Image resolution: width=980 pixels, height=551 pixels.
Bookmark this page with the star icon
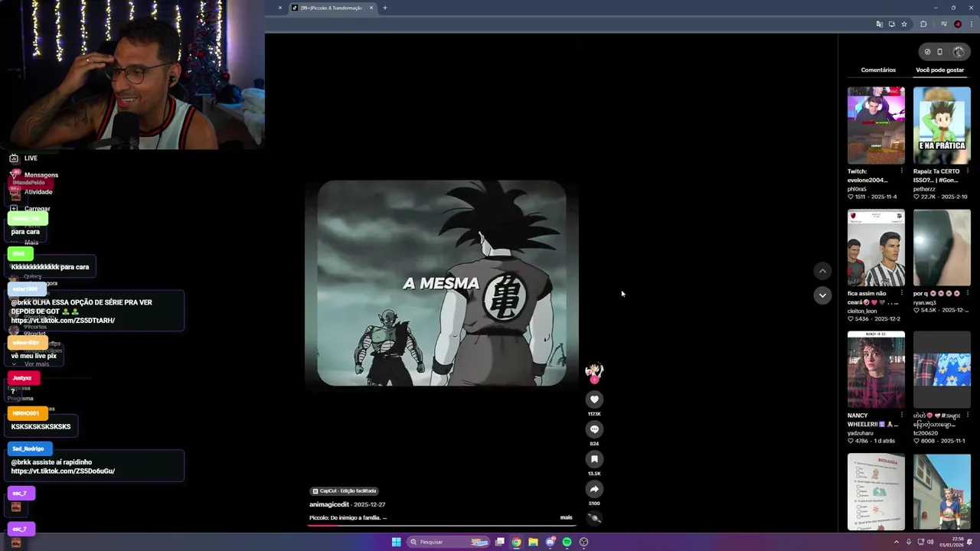pyautogui.click(x=903, y=24)
